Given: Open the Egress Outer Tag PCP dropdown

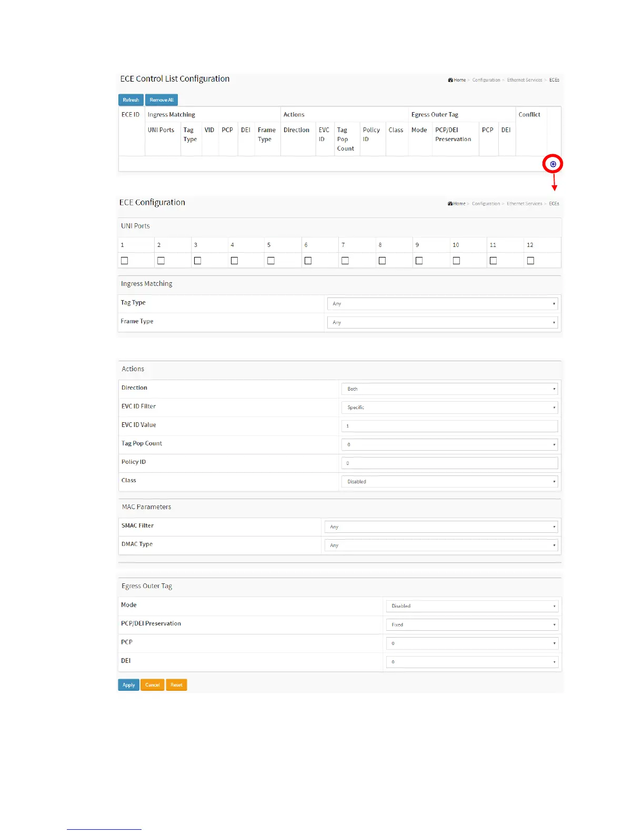Looking at the screenshot, I should (x=472, y=643).
